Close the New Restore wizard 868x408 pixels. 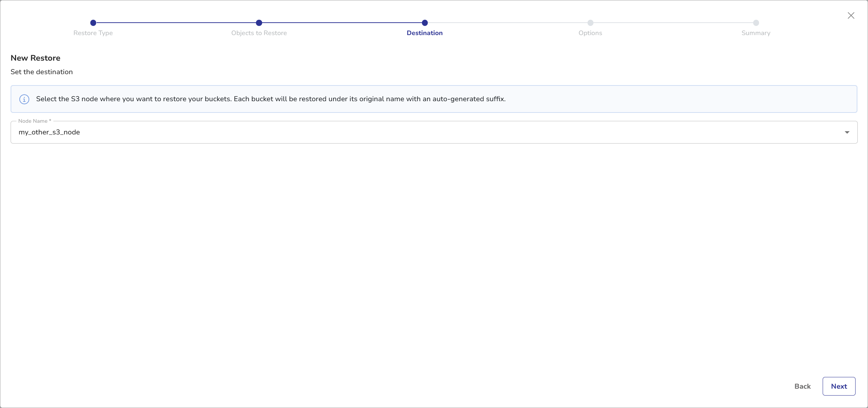tap(851, 15)
